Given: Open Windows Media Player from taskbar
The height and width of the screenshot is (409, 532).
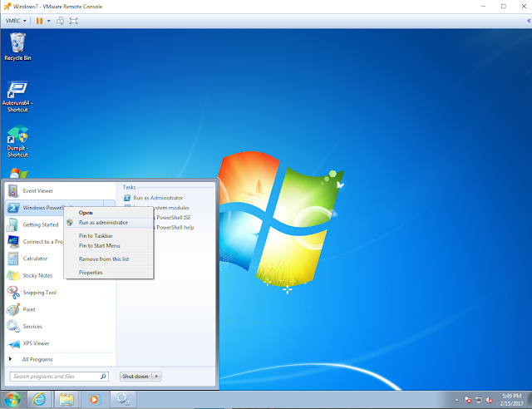Looking at the screenshot, I should (94, 400).
